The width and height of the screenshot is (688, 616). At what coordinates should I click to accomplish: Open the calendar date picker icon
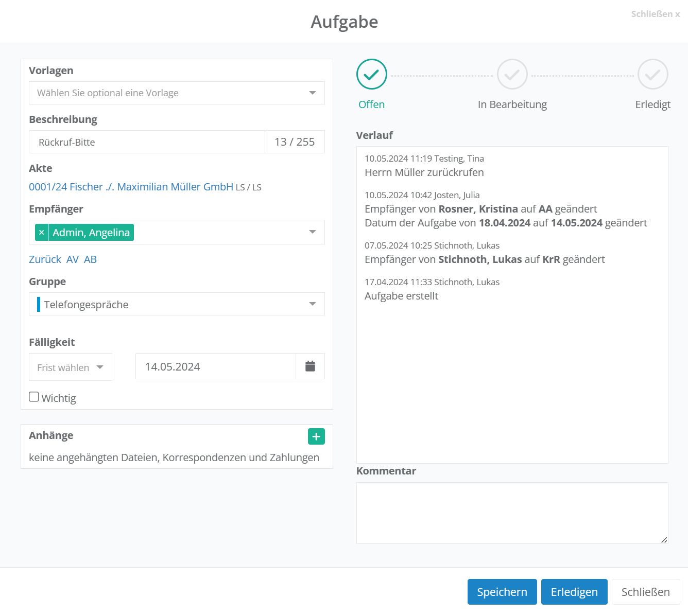click(310, 366)
